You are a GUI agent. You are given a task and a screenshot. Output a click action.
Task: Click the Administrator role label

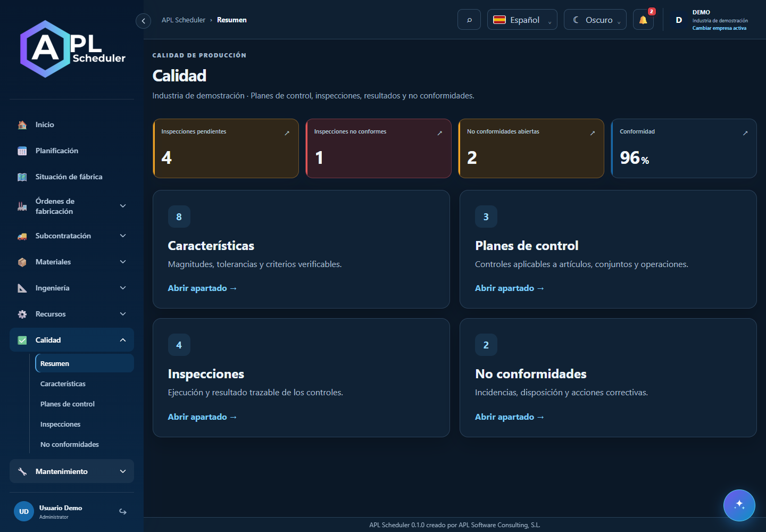pyautogui.click(x=54, y=517)
